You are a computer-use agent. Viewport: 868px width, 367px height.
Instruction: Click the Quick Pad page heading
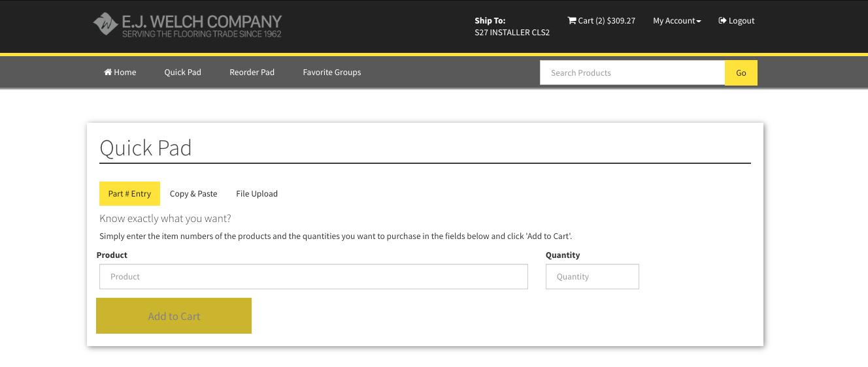point(146,148)
